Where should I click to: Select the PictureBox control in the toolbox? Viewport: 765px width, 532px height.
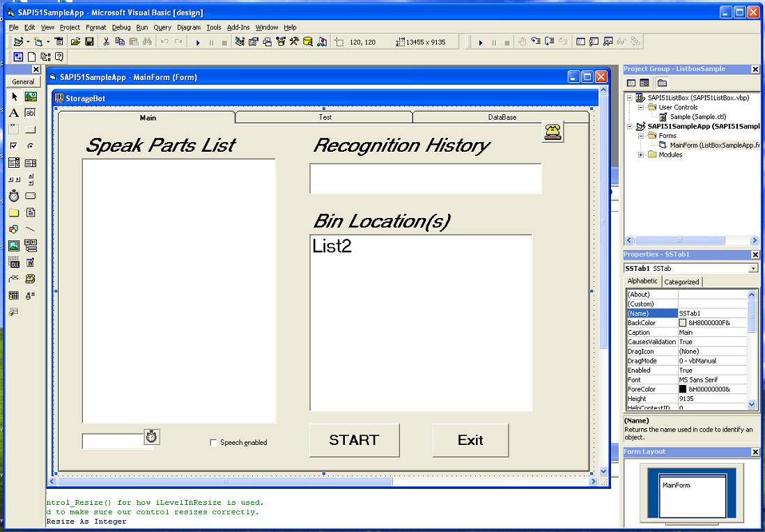pos(30,97)
